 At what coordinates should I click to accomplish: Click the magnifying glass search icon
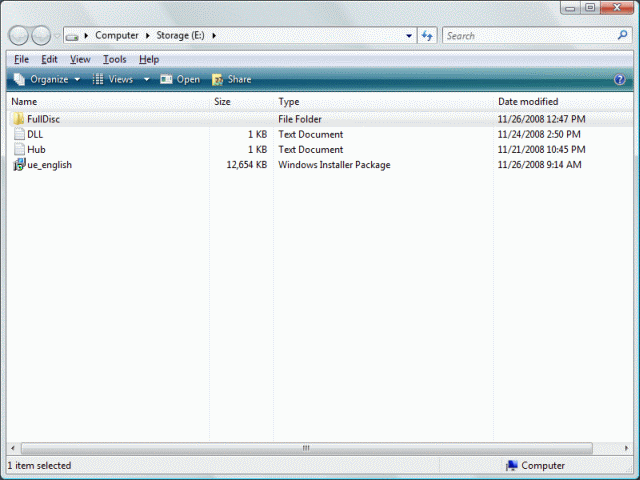pyautogui.click(x=622, y=36)
